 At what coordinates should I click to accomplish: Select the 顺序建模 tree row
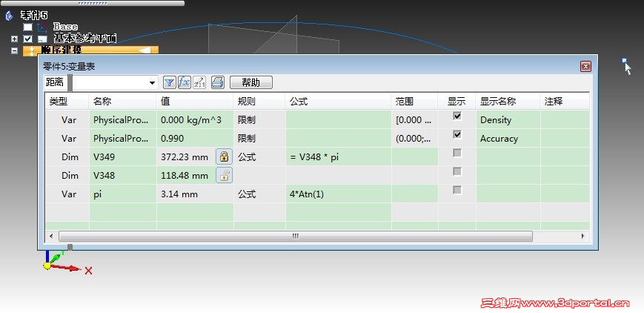coord(90,50)
